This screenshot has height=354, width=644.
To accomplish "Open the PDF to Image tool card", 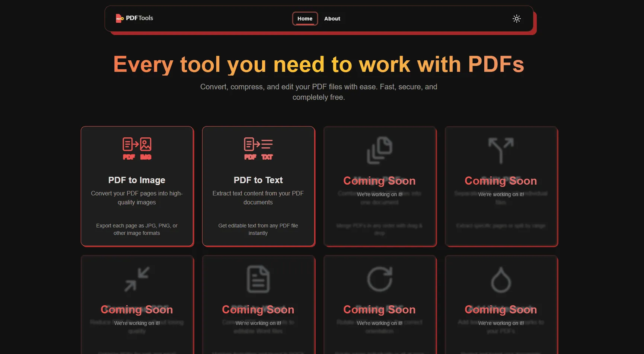I will tap(137, 186).
